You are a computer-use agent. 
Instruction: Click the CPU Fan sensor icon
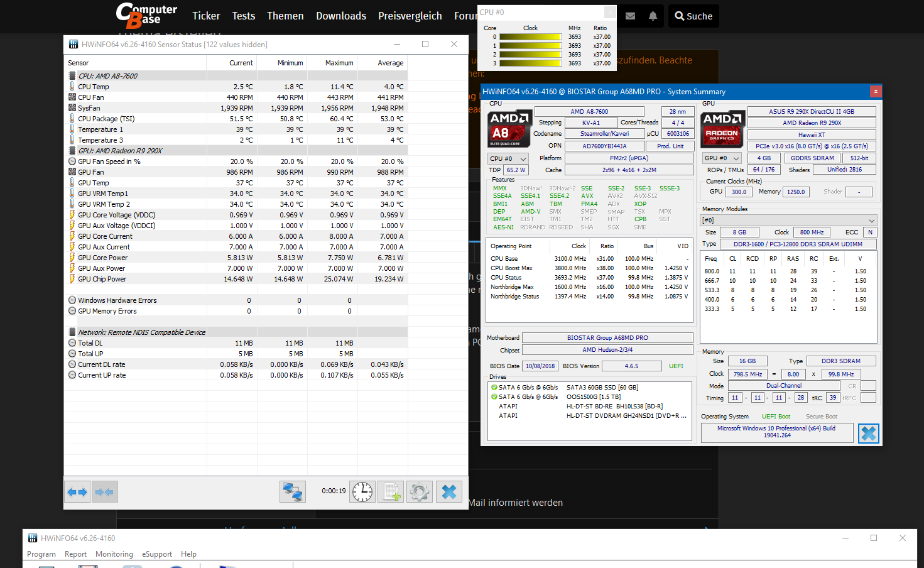(x=72, y=97)
